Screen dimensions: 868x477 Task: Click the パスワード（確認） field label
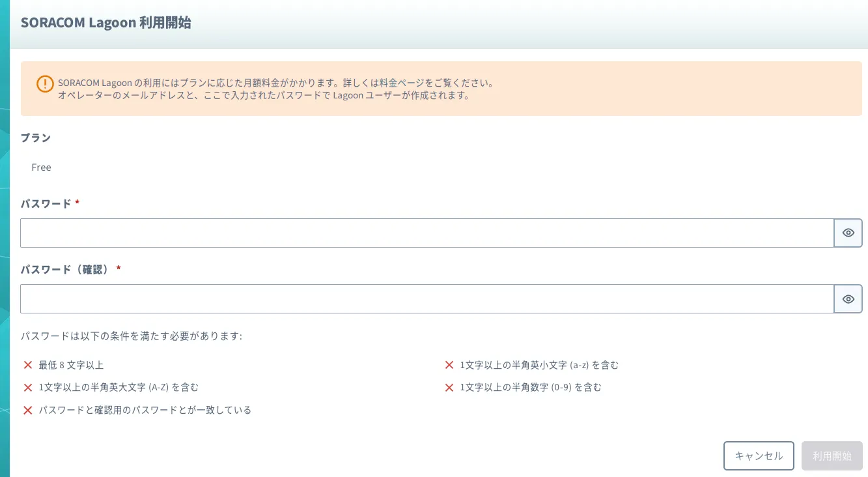65,269
